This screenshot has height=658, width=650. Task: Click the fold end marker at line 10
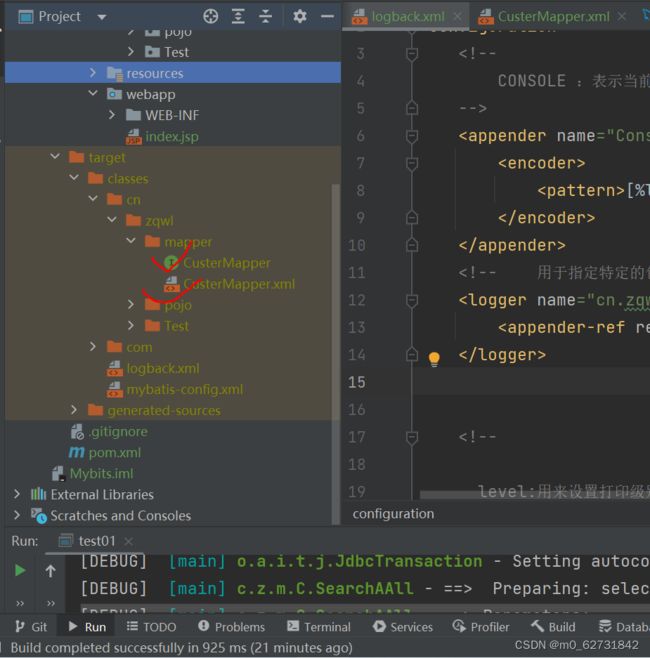click(412, 245)
